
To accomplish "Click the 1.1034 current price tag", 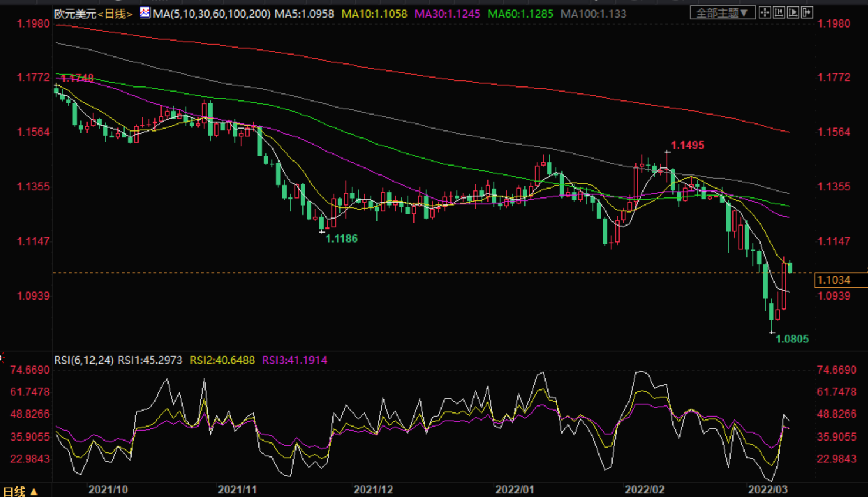I will coord(834,280).
